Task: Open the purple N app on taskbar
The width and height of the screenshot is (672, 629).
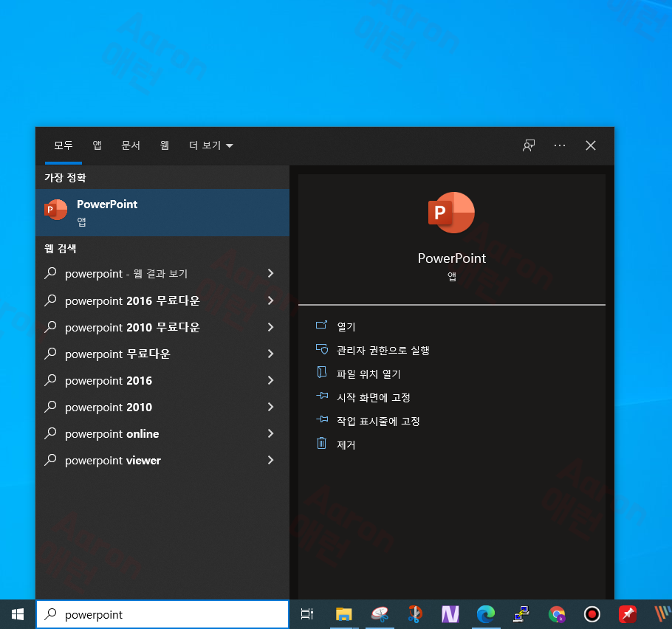Action: 450,614
